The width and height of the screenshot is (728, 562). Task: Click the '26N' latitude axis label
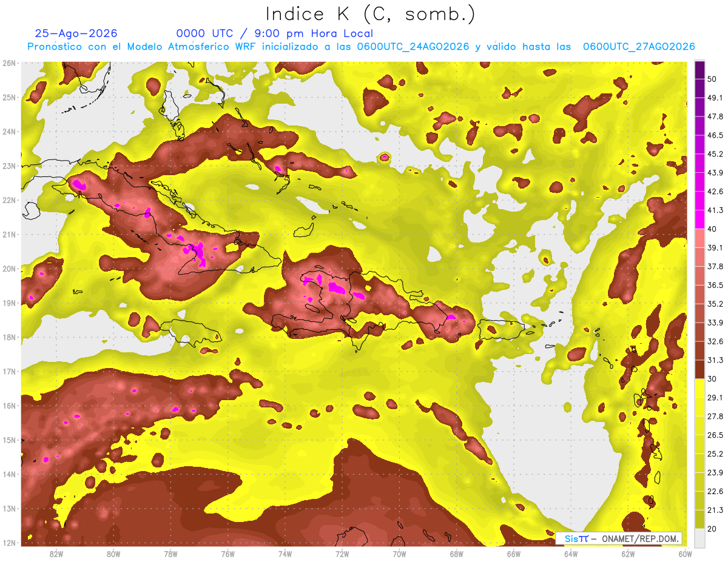tap(10, 63)
